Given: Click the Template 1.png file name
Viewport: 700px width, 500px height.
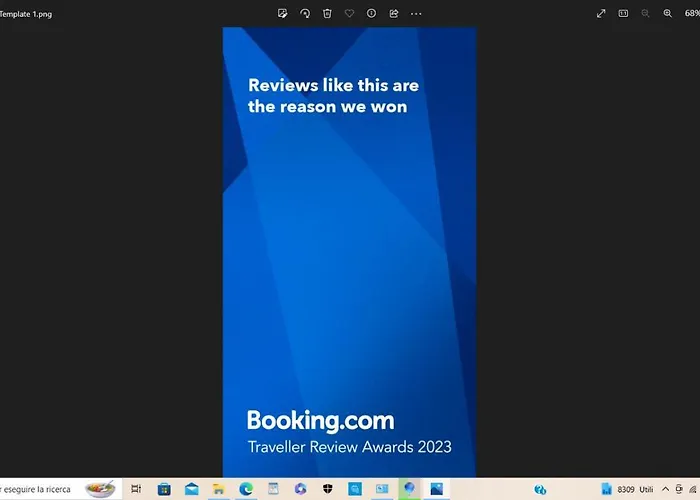Looking at the screenshot, I should pos(25,14).
